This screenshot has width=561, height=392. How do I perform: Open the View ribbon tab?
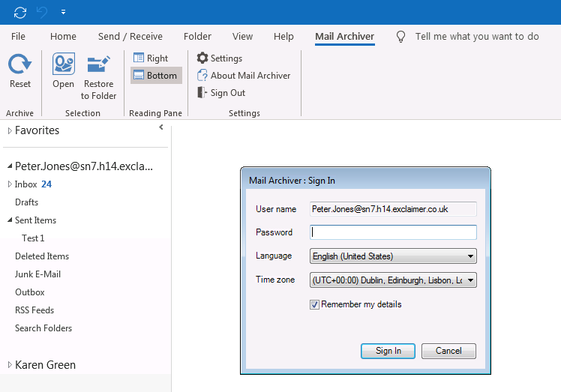click(x=242, y=37)
